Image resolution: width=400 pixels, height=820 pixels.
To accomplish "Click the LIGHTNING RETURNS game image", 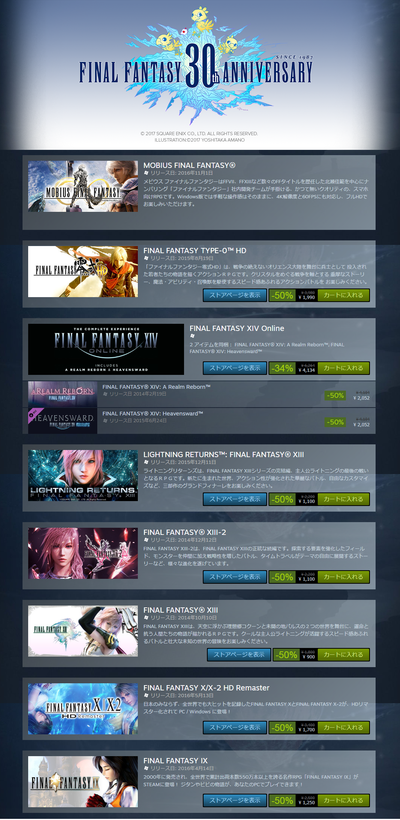I will click(x=83, y=475).
